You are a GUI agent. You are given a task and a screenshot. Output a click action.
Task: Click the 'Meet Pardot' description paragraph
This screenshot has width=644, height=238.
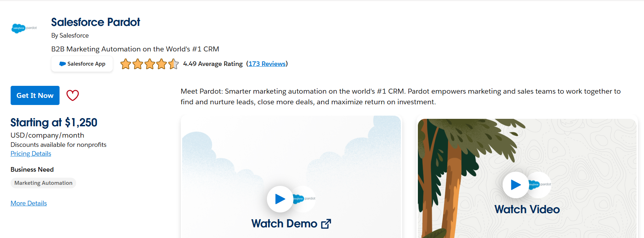(401, 96)
